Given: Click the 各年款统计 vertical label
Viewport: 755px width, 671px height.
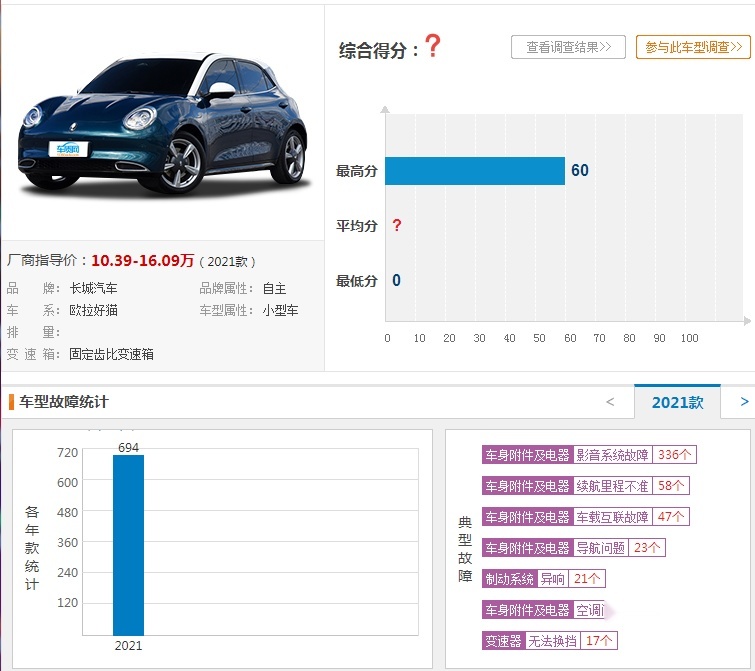Looking at the screenshot, I should click(32, 548).
